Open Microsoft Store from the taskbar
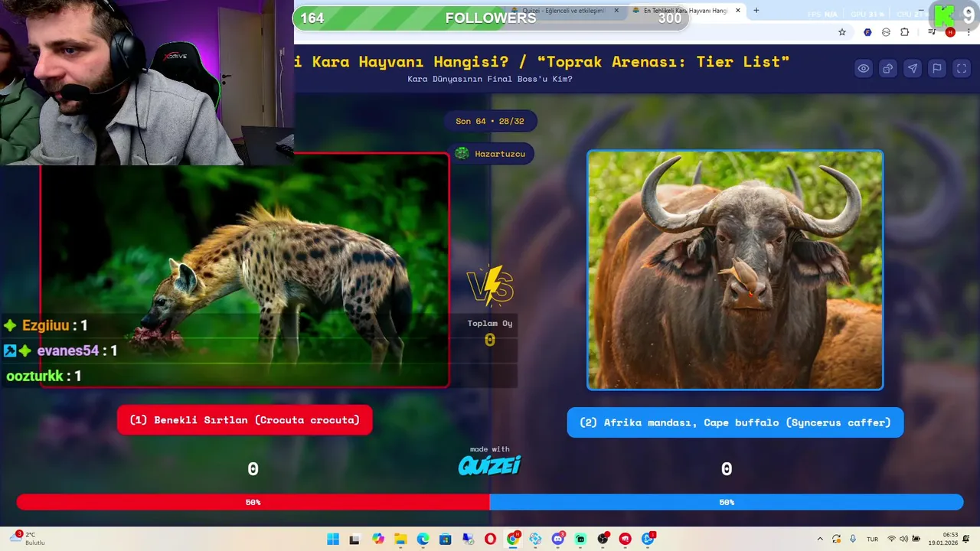This screenshot has width=980, height=551. tap(446, 540)
